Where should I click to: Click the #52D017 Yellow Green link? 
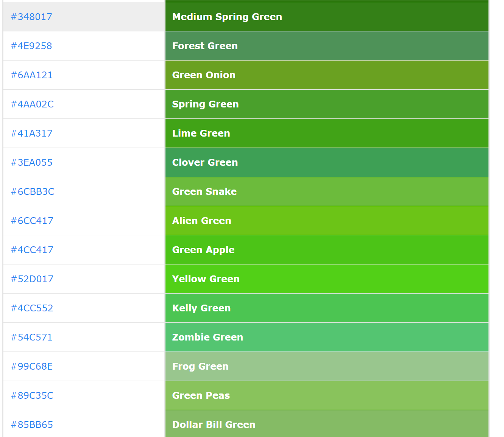(32, 279)
